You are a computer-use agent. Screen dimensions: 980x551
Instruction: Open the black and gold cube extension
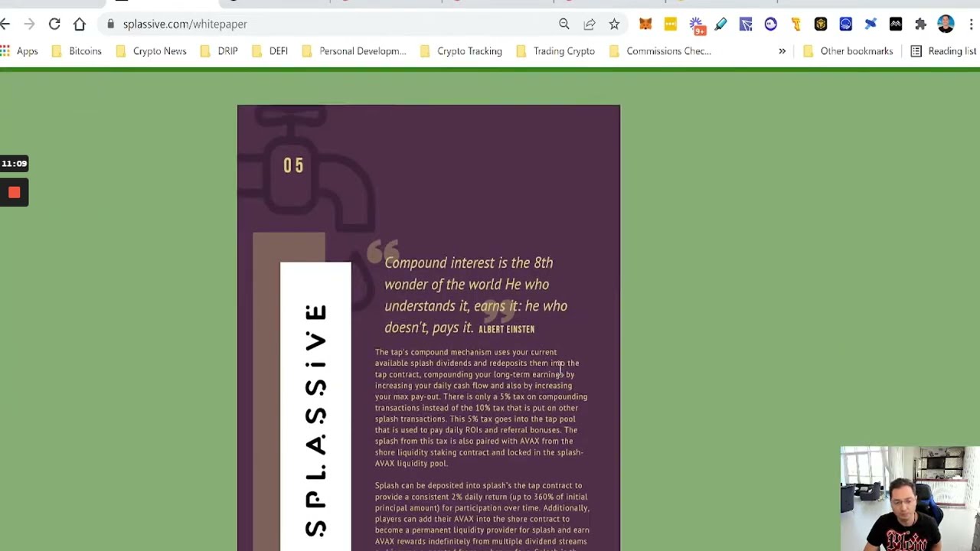click(x=821, y=24)
